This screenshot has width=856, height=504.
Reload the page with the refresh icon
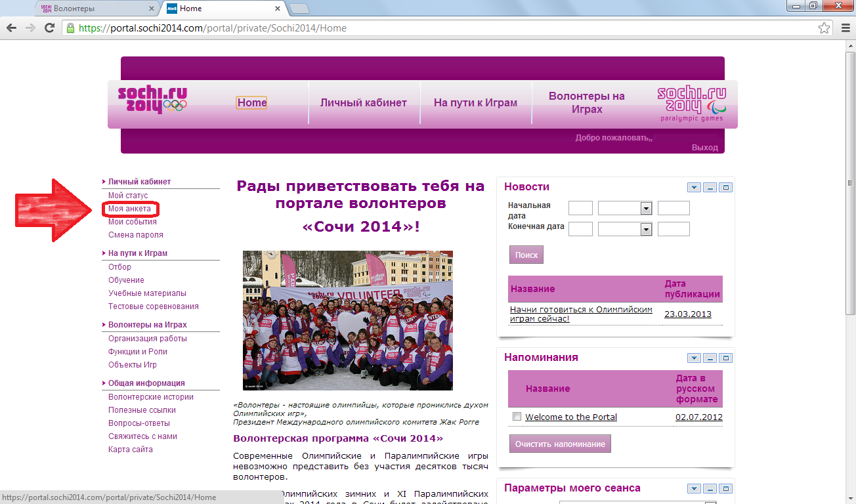(49, 28)
